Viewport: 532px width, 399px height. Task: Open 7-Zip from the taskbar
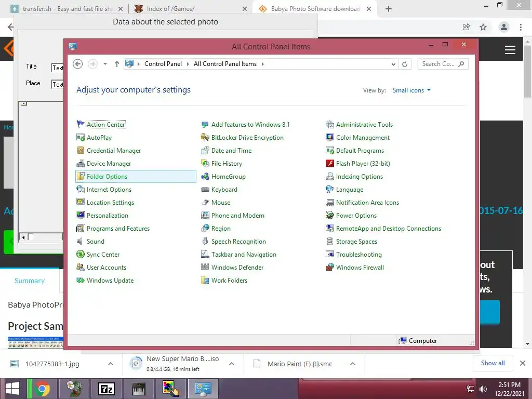[x=107, y=389]
